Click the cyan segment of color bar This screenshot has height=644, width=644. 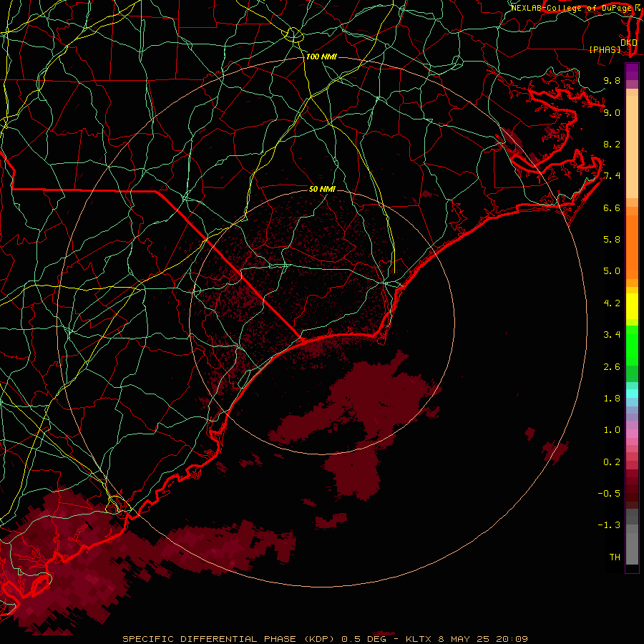click(632, 394)
